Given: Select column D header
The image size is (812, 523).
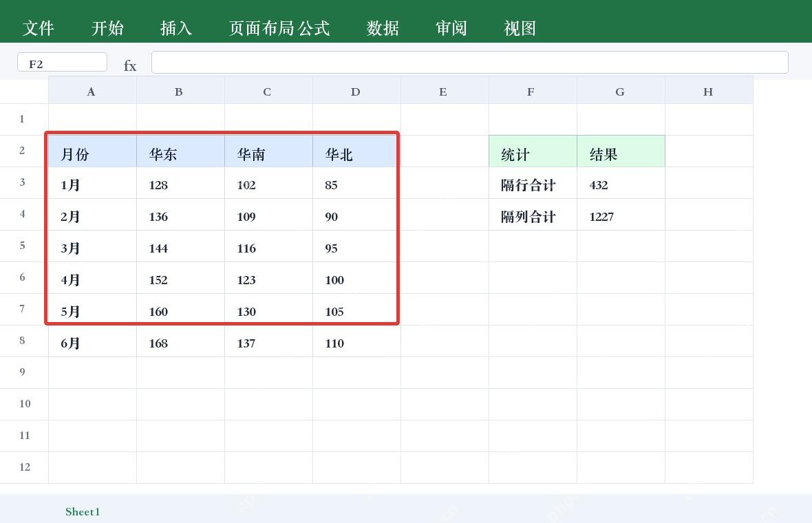Looking at the screenshot, I should (356, 91).
